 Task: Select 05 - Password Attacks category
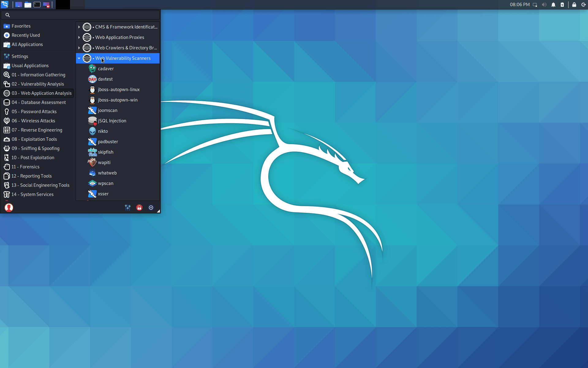tap(34, 112)
